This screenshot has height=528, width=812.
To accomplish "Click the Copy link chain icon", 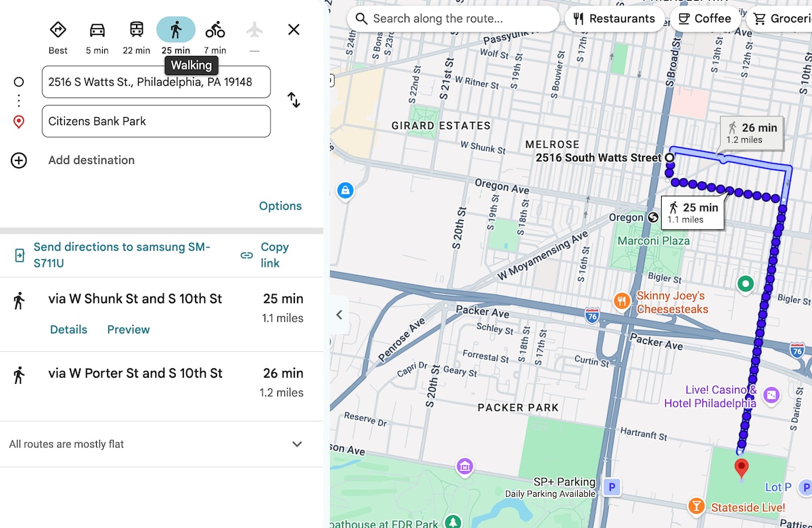I will (247, 255).
